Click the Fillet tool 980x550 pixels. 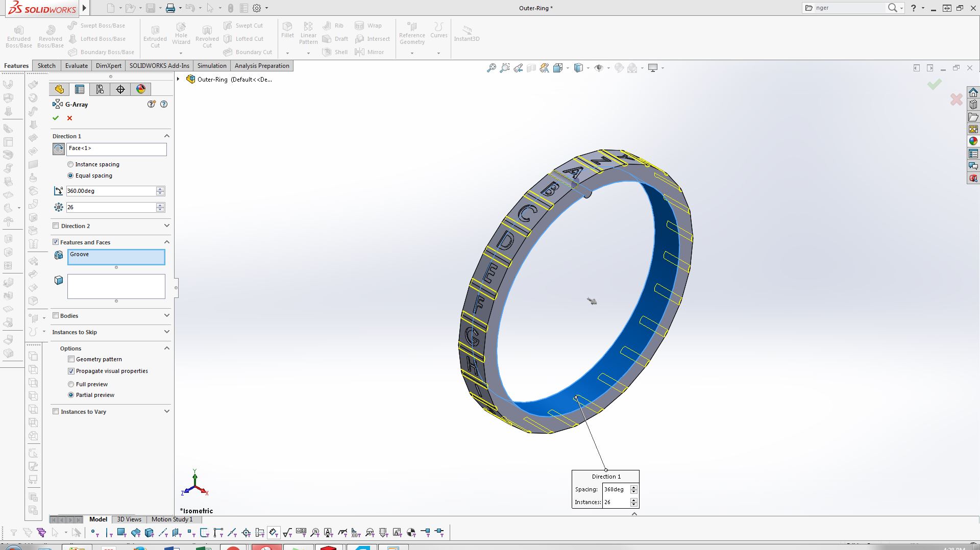pos(287,30)
